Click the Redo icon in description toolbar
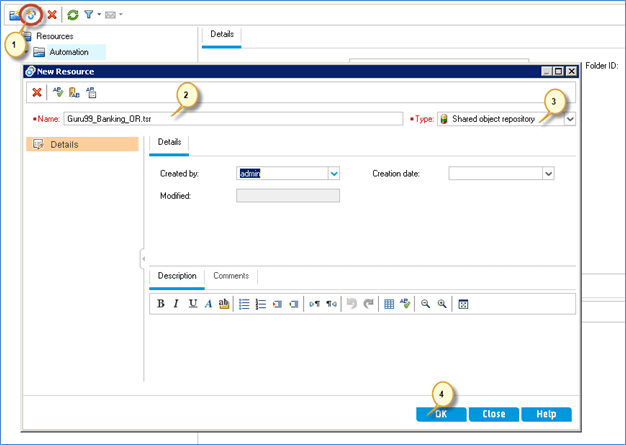Viewport: 626px width, 445px height. point(368,304)
